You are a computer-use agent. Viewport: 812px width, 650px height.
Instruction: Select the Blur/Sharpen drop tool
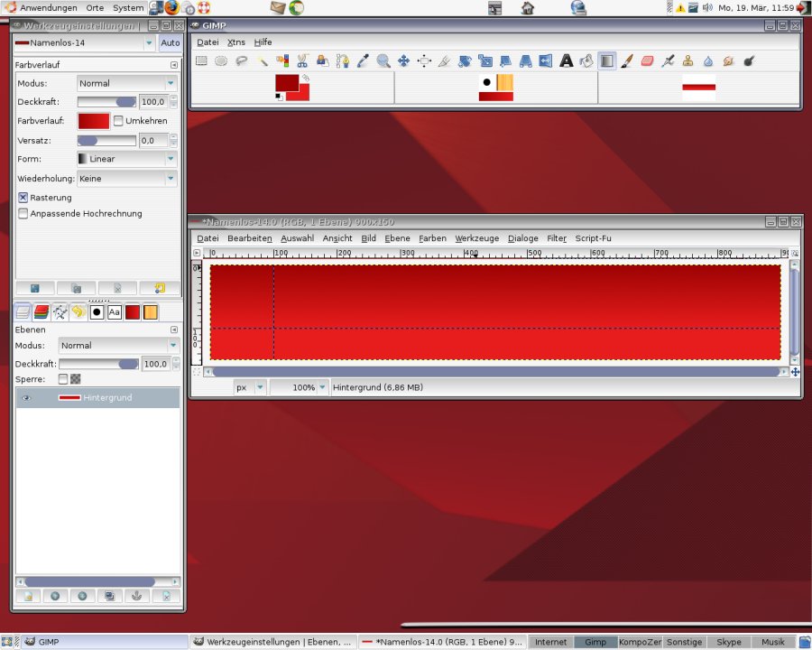708,61
